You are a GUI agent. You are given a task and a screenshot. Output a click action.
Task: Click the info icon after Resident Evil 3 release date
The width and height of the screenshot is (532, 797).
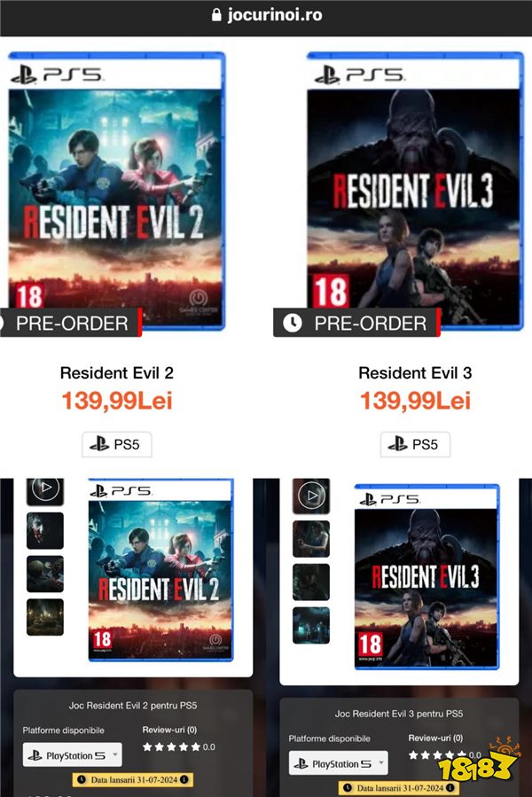tap(450, 787)
